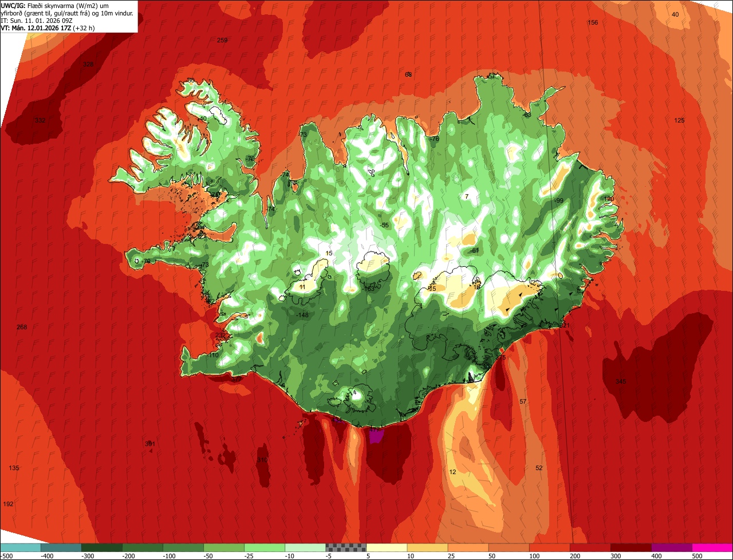Click the '301' value on the southwest sea
The height and width of the screenshot is (560, 733).
(x=150, y=443)
